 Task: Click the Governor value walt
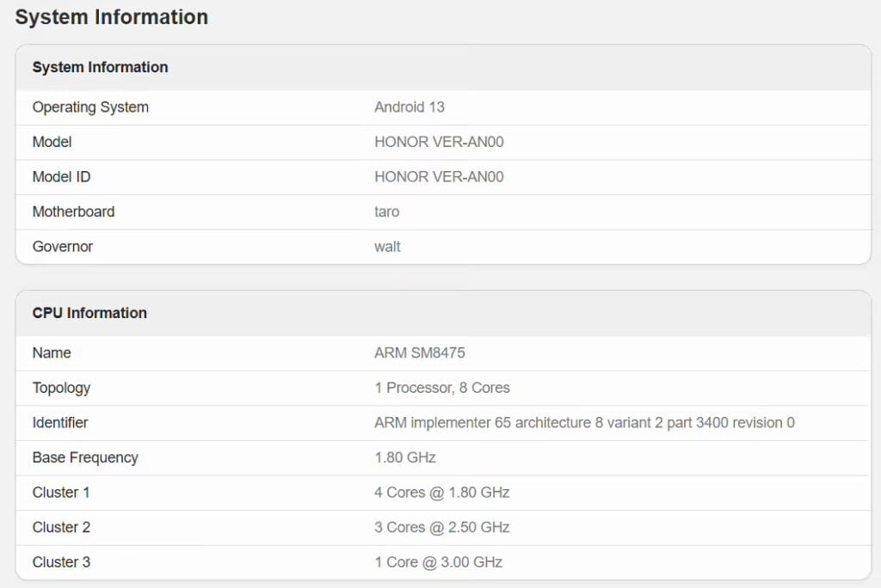coord(387,247)
